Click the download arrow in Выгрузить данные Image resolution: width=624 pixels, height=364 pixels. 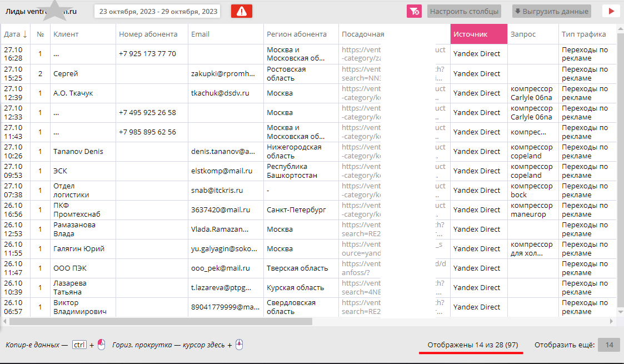(518, 11)
